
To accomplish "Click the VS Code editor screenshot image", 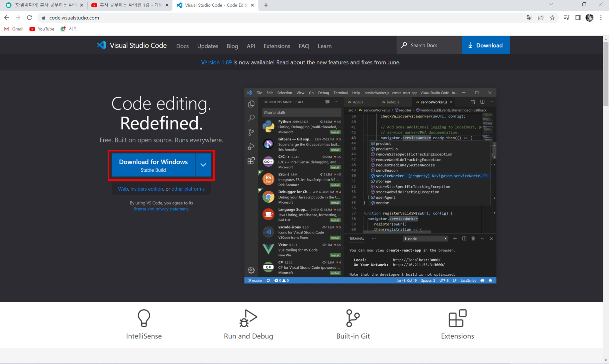I will coord(370,186).
